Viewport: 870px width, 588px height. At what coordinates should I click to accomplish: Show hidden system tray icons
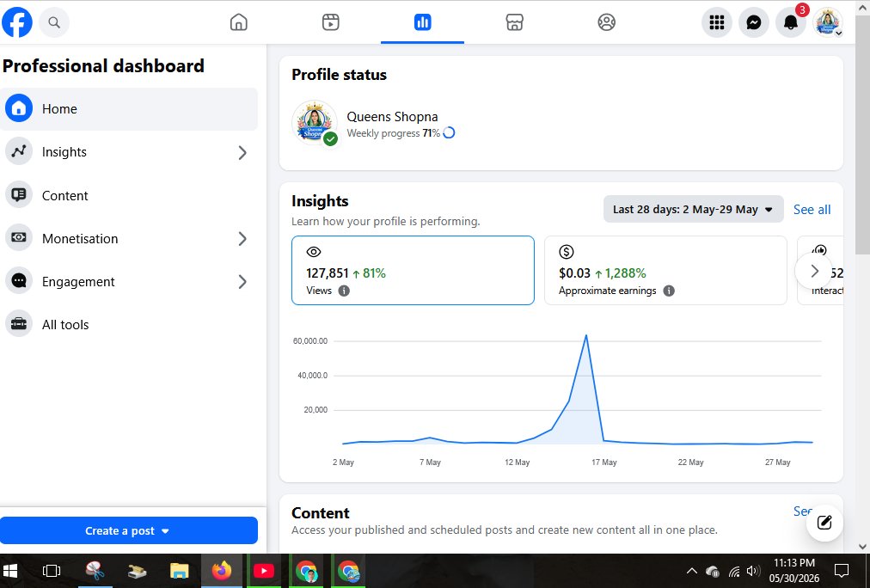tap(692, 571)
